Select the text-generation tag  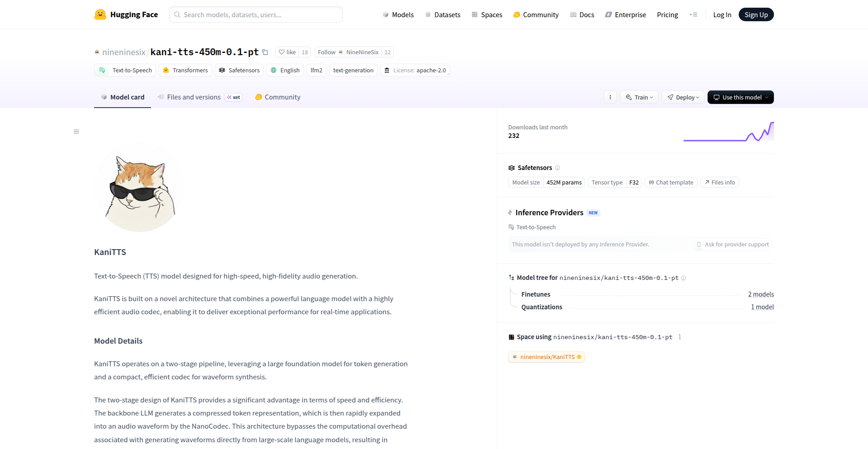coord(353,70)
